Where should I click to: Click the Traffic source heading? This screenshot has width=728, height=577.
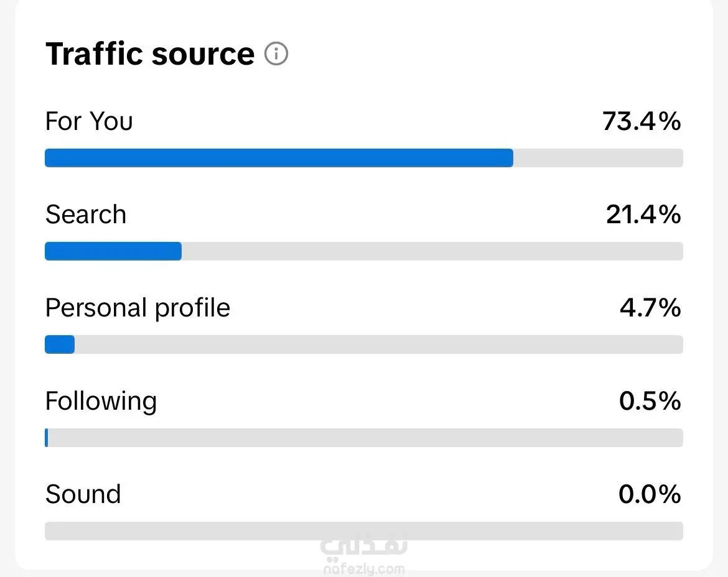[x=150, y=54]
